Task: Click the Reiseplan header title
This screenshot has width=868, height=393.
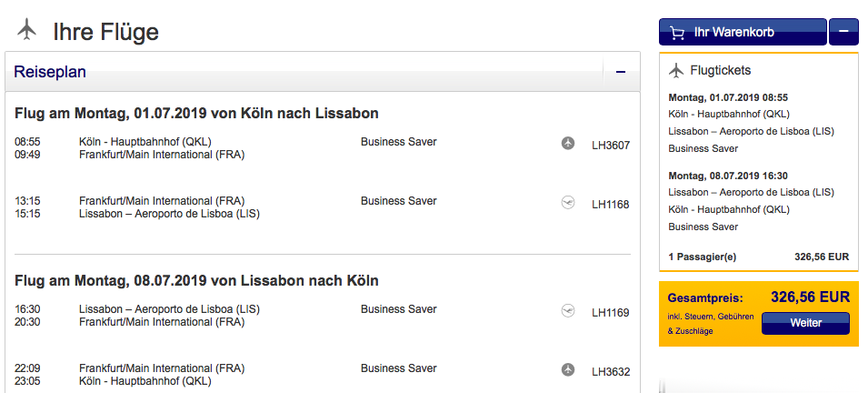Action: click(50, 72)
